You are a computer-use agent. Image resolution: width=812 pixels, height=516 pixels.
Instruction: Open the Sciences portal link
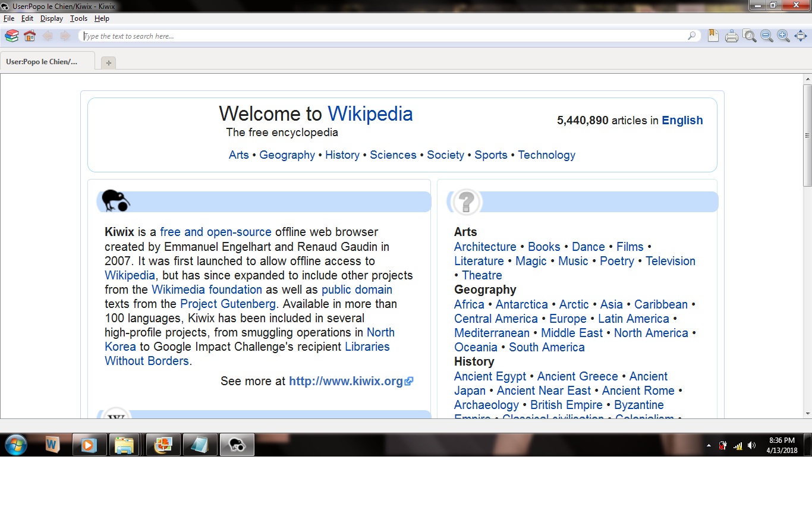(393, 155)
